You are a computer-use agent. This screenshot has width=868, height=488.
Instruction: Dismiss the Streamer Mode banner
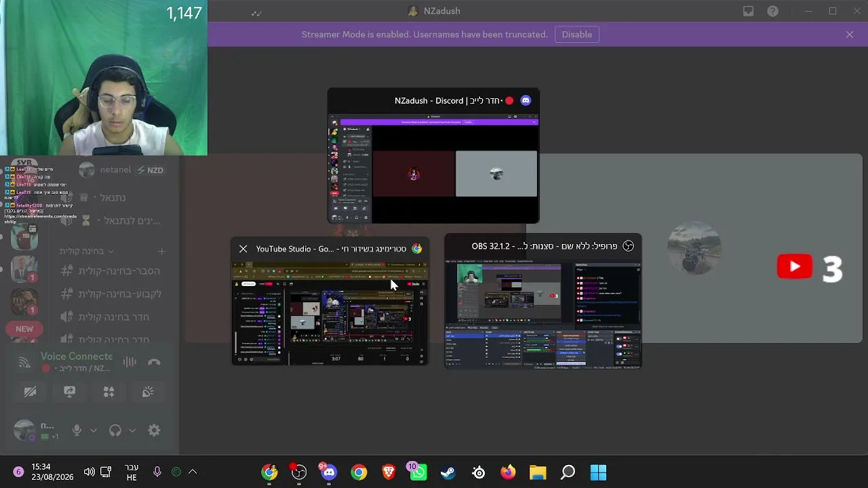point(850,35)
